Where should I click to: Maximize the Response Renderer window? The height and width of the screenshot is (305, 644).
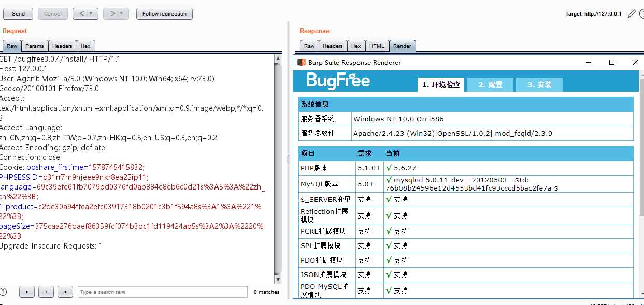(612, 62)
